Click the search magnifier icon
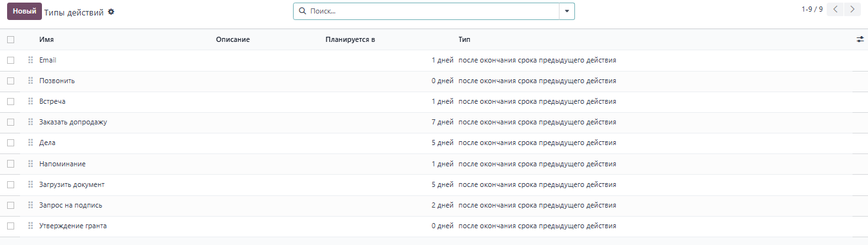 (x=302, y=12)
